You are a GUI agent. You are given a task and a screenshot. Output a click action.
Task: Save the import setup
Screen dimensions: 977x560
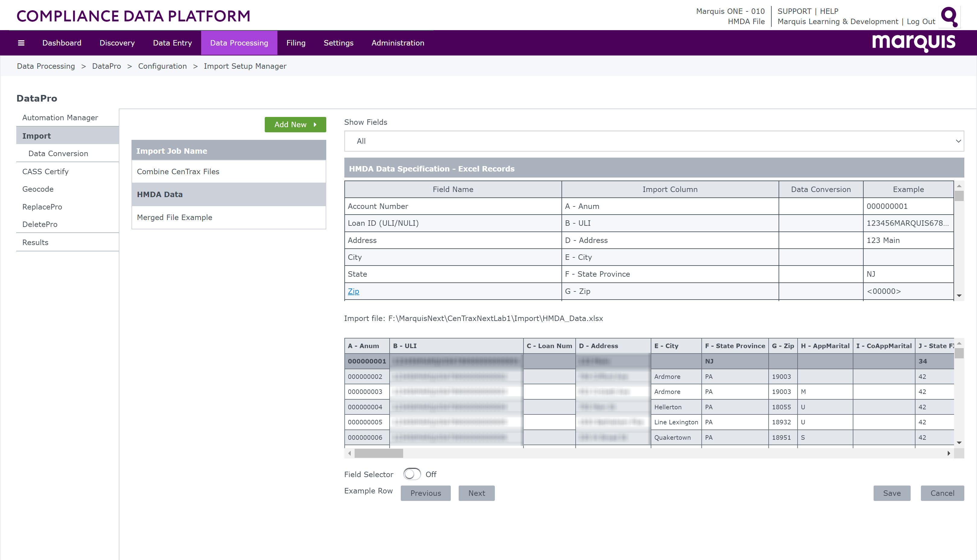pyautogui.click(x=892, y=493)
